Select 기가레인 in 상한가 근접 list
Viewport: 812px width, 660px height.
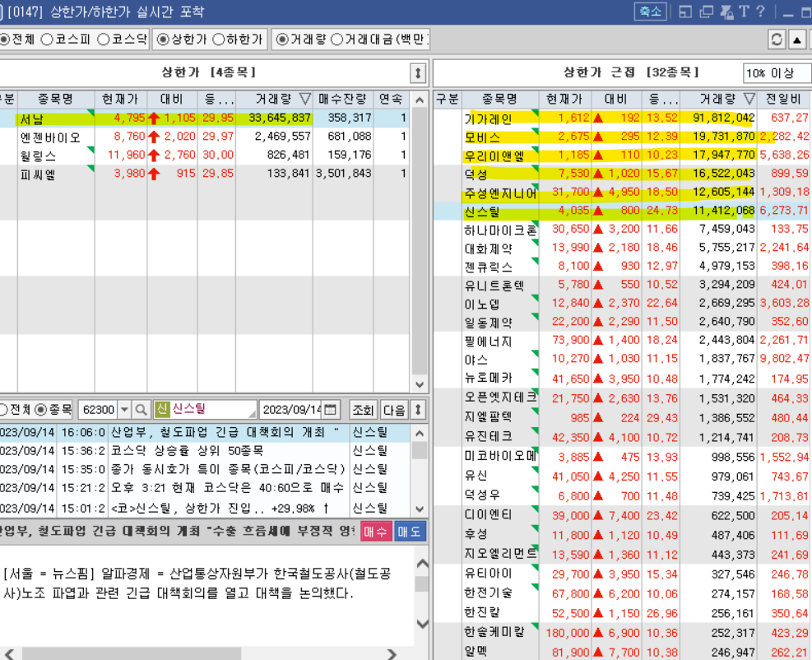pyautogui.click(x=623, y=119)
